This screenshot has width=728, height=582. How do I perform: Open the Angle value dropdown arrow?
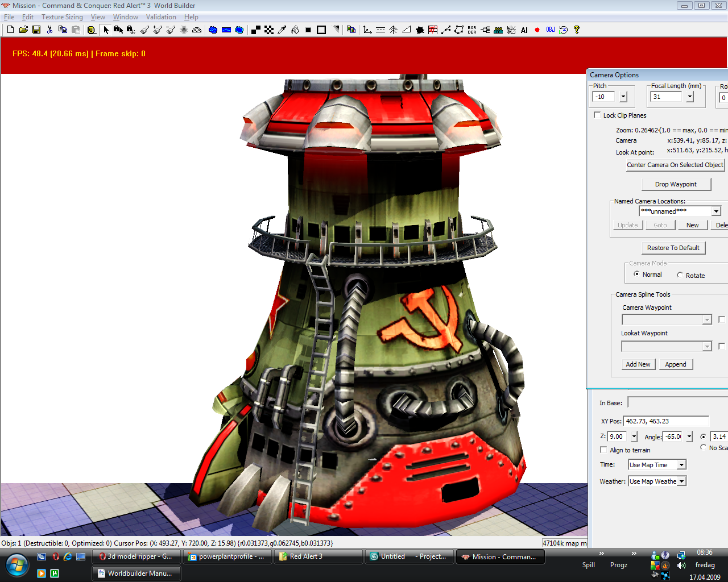pyautogui.click(x=689, y=436)
